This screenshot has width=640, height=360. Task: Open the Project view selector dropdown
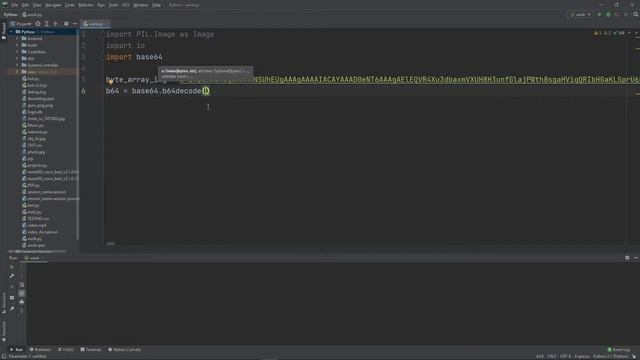point(21,24)
